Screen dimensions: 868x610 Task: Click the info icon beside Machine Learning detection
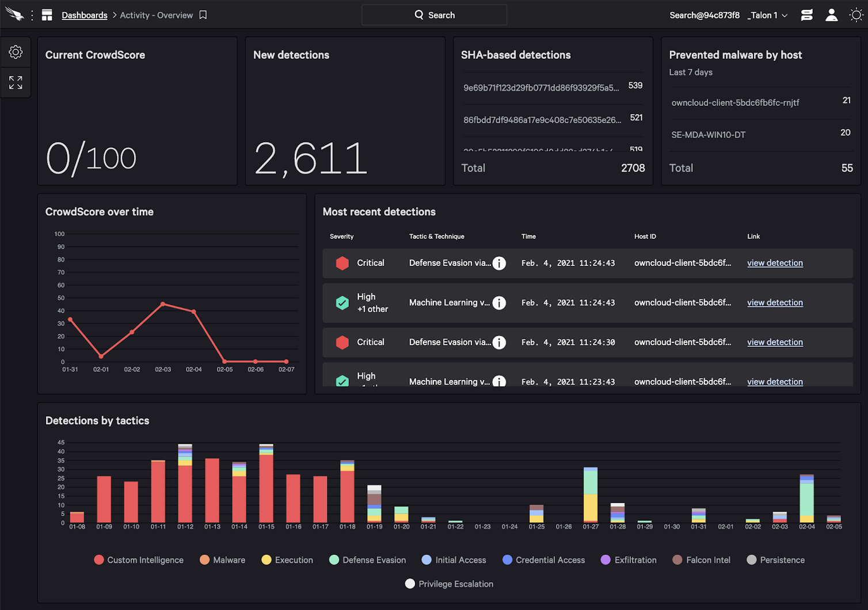pos(498,303)
